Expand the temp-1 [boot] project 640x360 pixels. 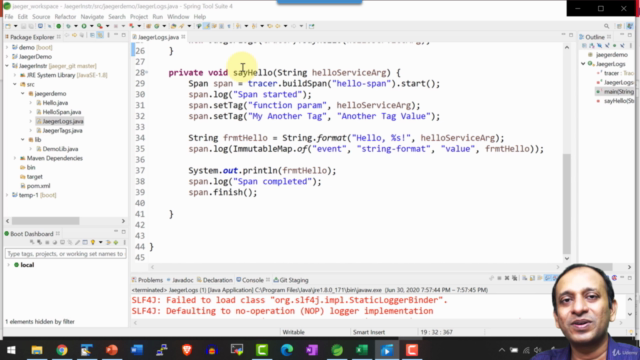pyautogui.click(x=7, y=195)
